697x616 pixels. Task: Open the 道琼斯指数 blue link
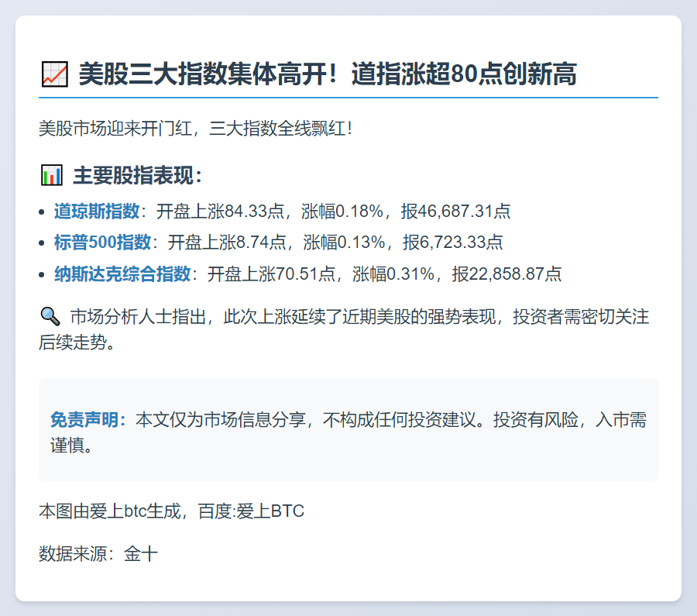pos(97,211)
